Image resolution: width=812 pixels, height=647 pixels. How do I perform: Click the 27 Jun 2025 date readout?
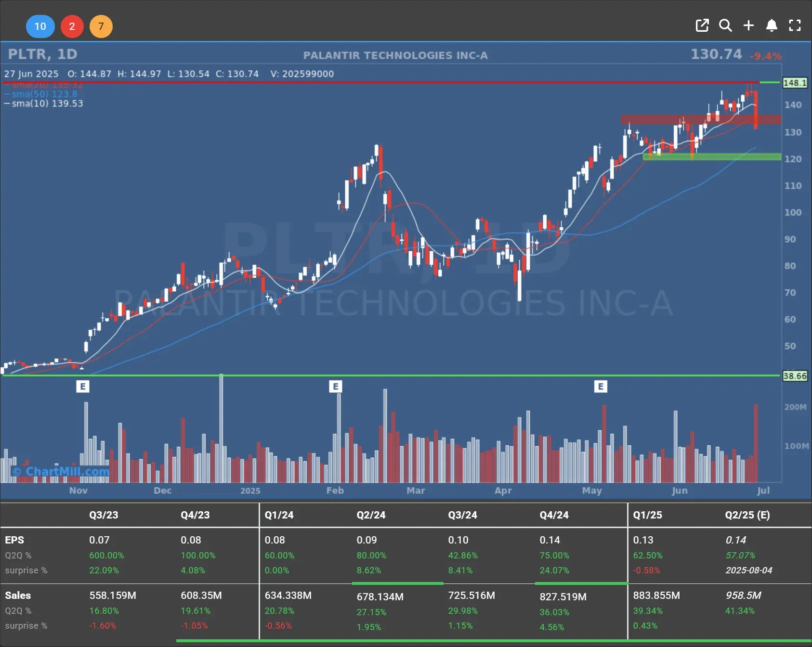[31, 74]
